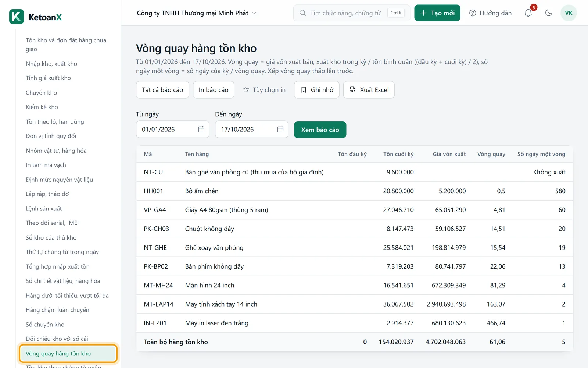Click Tất cả báo cáo button
This screenshot has width=588, height=368.
point(162,90)
